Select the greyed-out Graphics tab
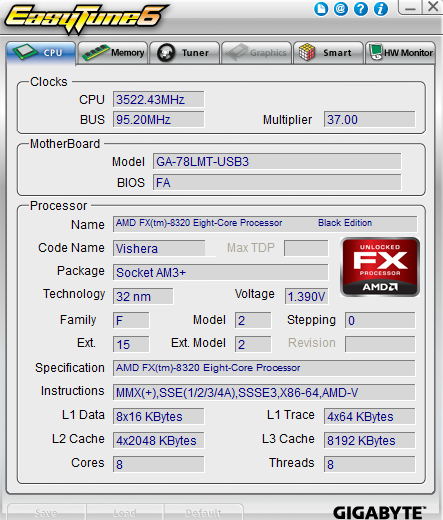 tap(256, 53)
